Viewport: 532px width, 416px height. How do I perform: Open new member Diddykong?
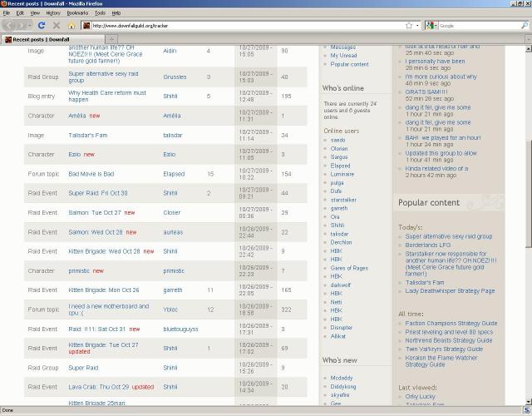343,386
